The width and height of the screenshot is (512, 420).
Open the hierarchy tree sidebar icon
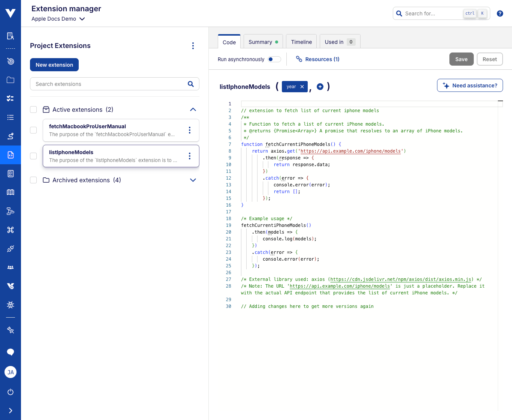(x=10, y=211)
